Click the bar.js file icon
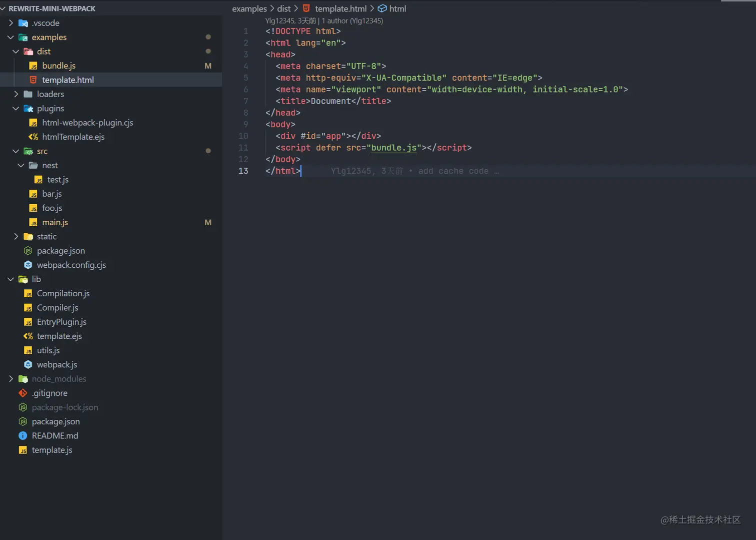This screenshot has width=756, height=540. coord(33,194)
